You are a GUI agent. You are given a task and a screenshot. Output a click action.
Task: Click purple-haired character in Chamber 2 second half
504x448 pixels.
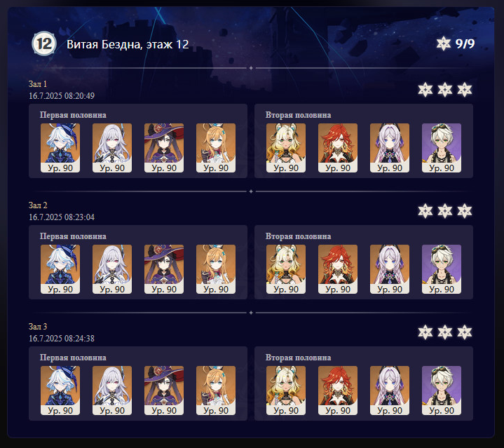pyautogui.click(x=390, y=269)
